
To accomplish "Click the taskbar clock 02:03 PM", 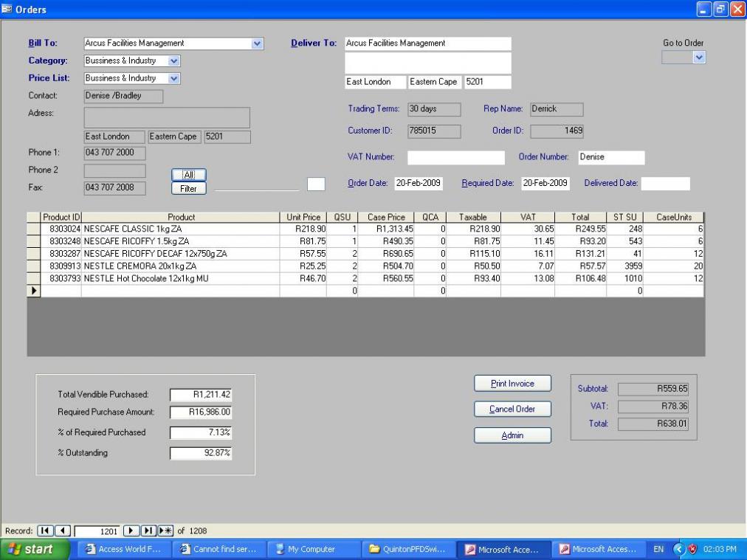I will tap(720, 549).
